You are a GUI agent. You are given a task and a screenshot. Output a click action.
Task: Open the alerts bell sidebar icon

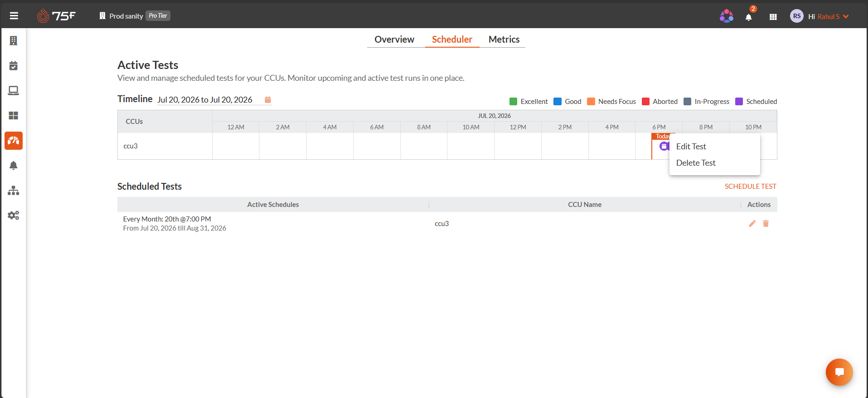pyautogui.click(x=14, y=166)
